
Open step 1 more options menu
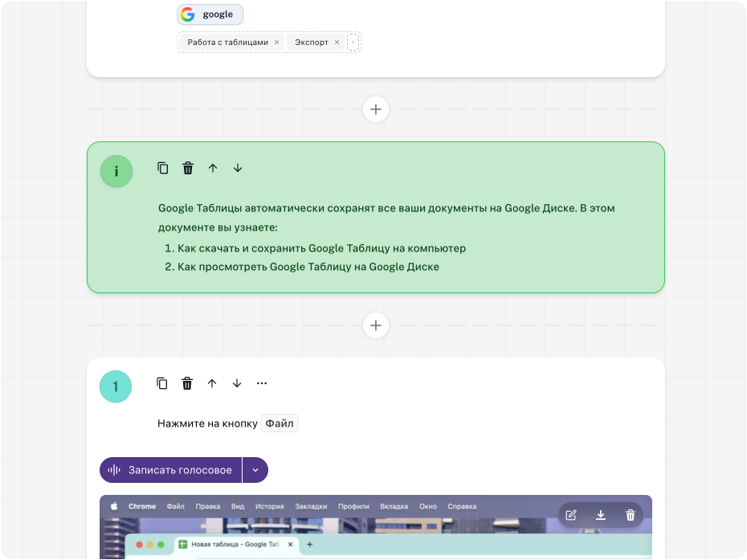click(262, 383)
